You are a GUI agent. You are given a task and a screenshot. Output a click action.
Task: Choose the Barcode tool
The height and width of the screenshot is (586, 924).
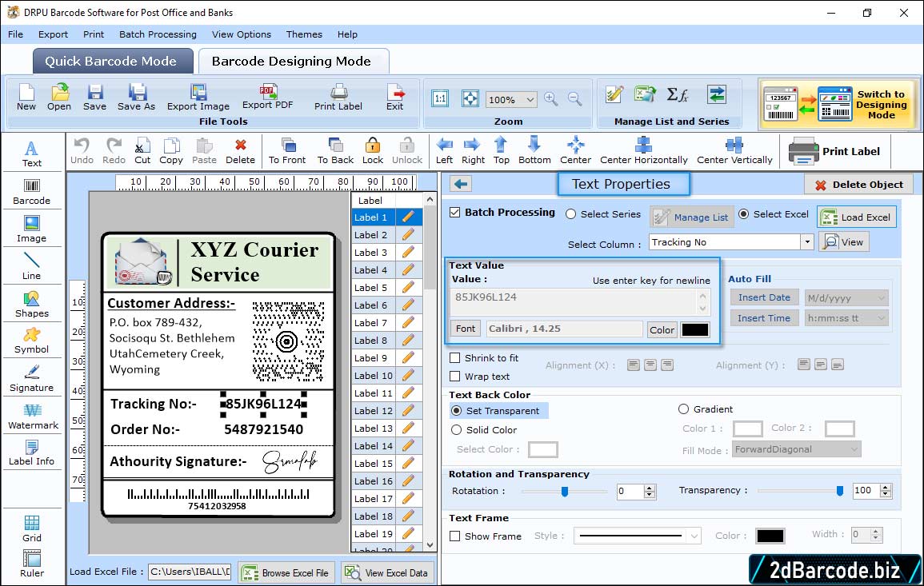coord(32,192)
